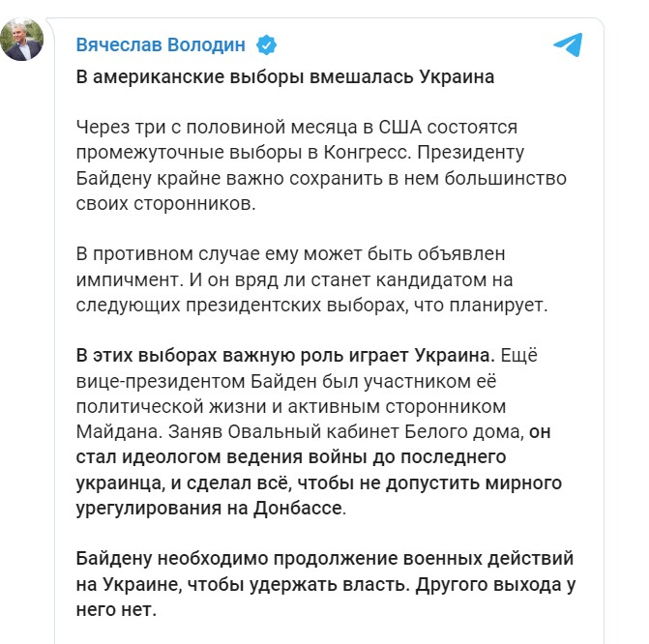Screen dimensions: 649x644
Task: Open the Вячеслав Володин channel name link
Action: pyautogui.click(x=162, y=44)
